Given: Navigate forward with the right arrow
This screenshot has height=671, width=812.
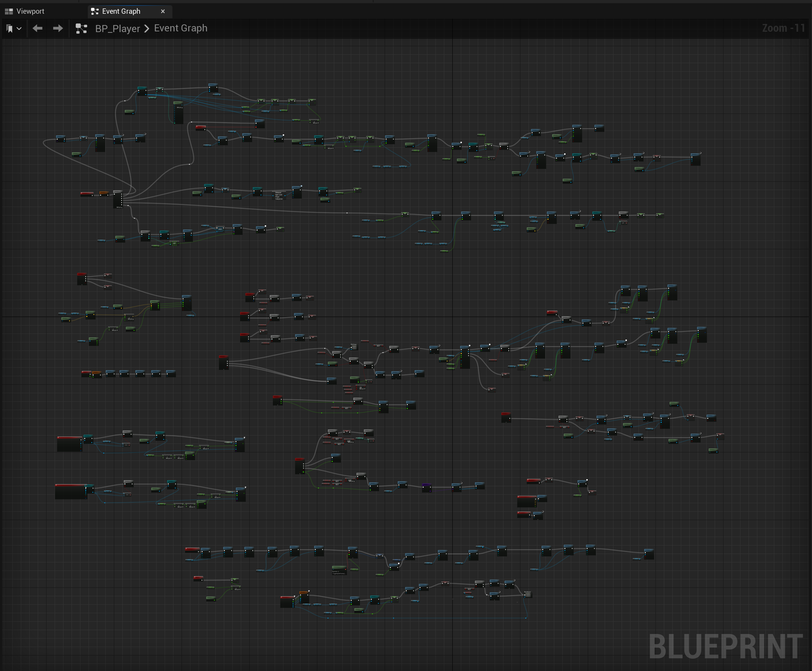Looking at the screenshot, I should coord(58,28).
